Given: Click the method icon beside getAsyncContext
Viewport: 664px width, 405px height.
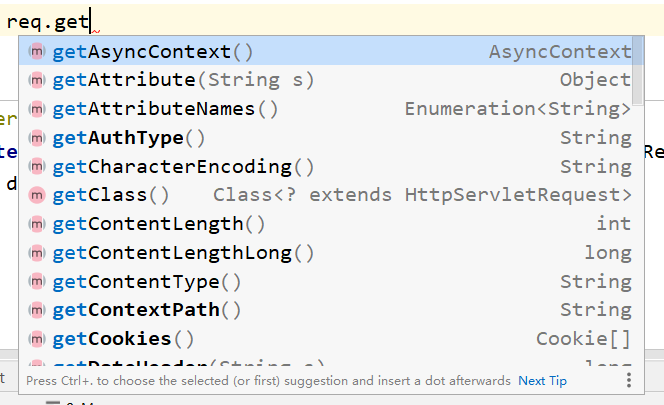Looking at the screenshot, I should point(37,51).
